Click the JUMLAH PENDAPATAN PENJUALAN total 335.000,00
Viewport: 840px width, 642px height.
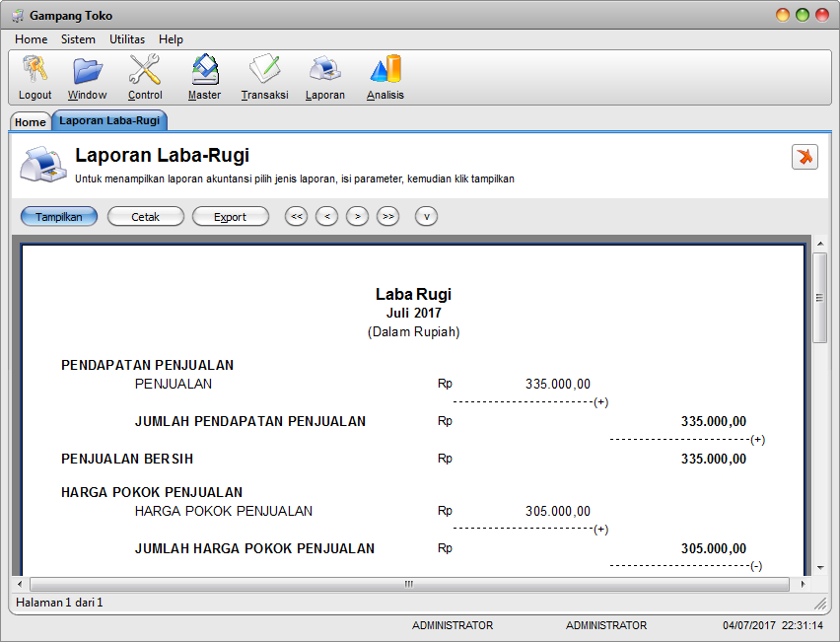(714, 421)
